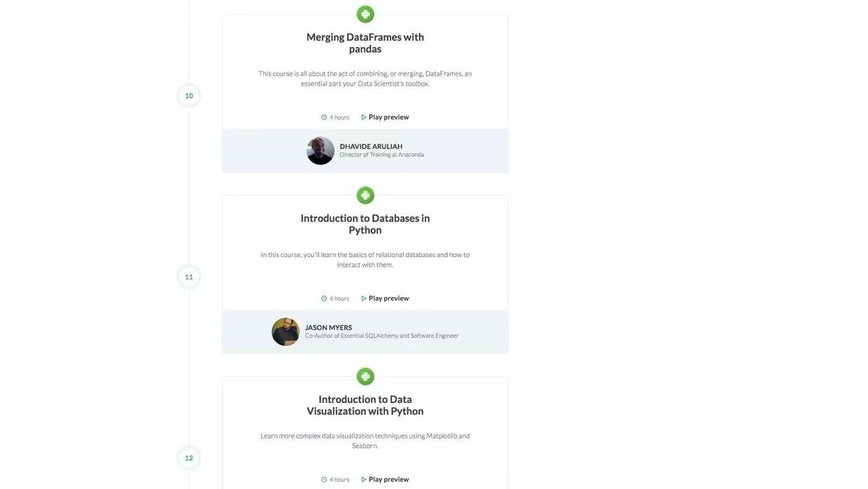The image size is (868, 489).
Task: Click Jason Myers' profile photo
Action: (x=286, y=332)
